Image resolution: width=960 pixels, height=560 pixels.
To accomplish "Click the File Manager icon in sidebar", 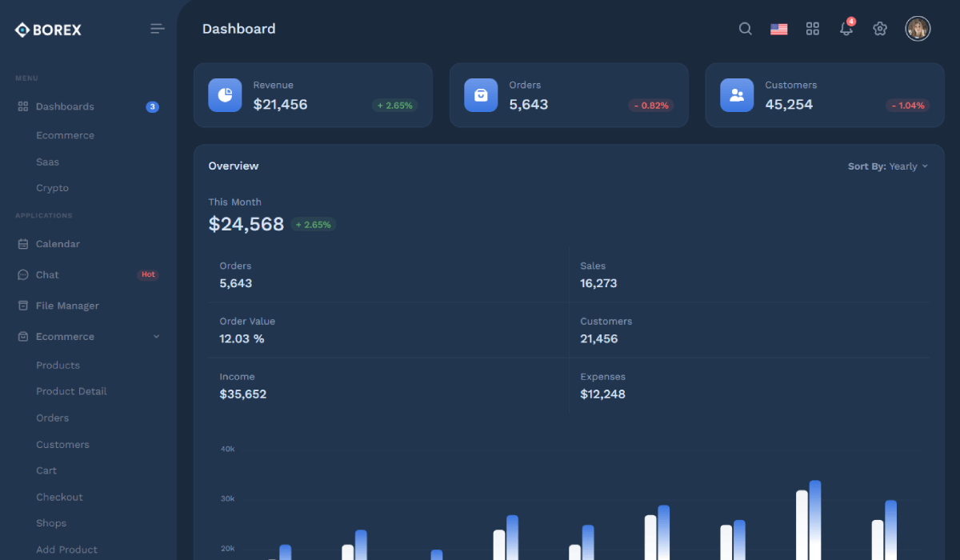I will [23, 306].
